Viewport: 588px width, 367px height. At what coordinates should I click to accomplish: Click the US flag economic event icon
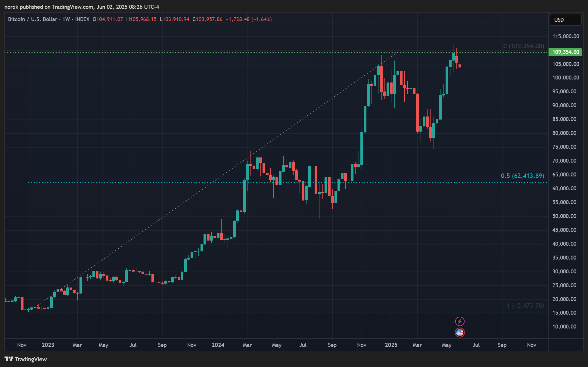coord(460,332)
